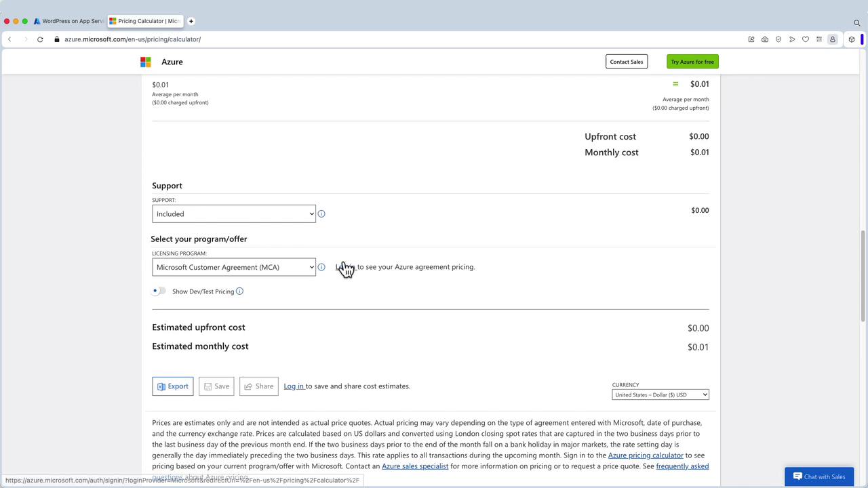
Task: Click the info icon for Dev/Test Pricing
Action: tap(239, 291)
